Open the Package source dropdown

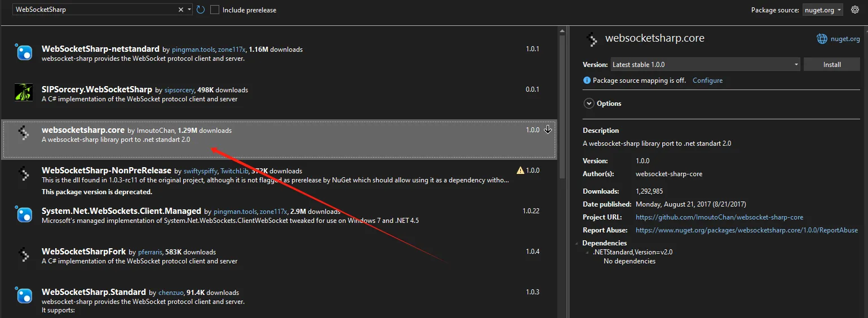coord(823,10)
